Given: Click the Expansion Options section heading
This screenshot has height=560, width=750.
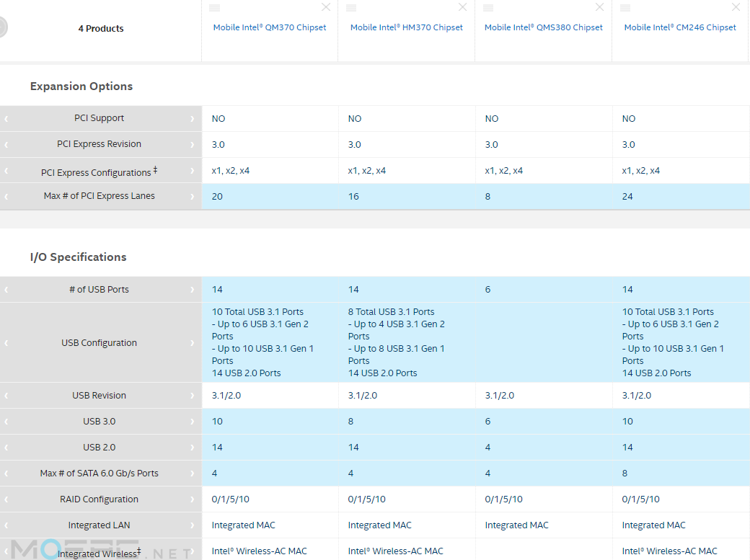Looking at the screenshot, I should (81, 86).
